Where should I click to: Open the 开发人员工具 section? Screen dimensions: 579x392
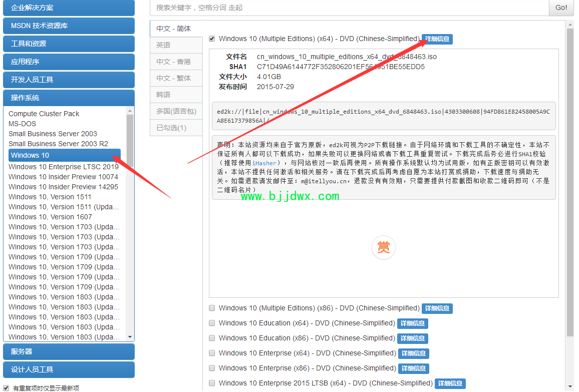click(x=69, y=80)
